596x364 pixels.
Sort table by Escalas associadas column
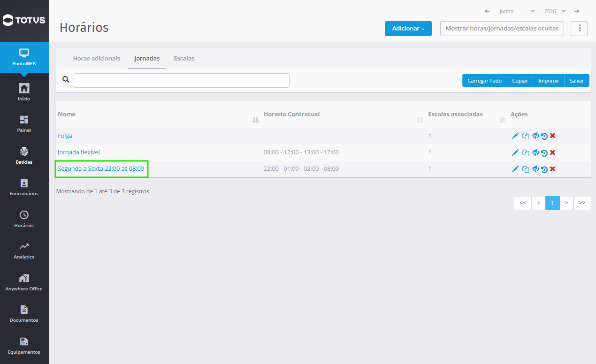(502, 120)
